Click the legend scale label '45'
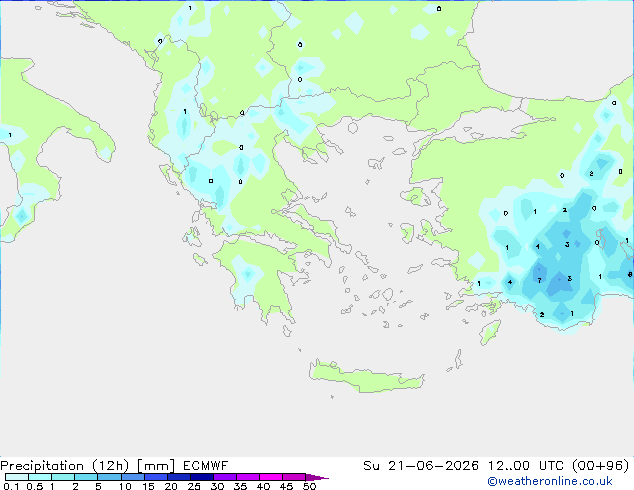The width and height of the screenshot is (634, 490). (x=287, y=486)
